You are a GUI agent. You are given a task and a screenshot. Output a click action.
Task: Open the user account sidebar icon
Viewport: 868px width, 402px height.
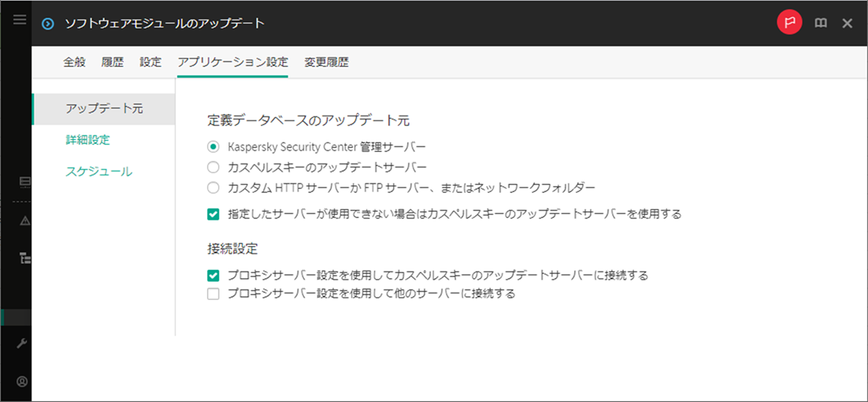click(x=22, y=382)
